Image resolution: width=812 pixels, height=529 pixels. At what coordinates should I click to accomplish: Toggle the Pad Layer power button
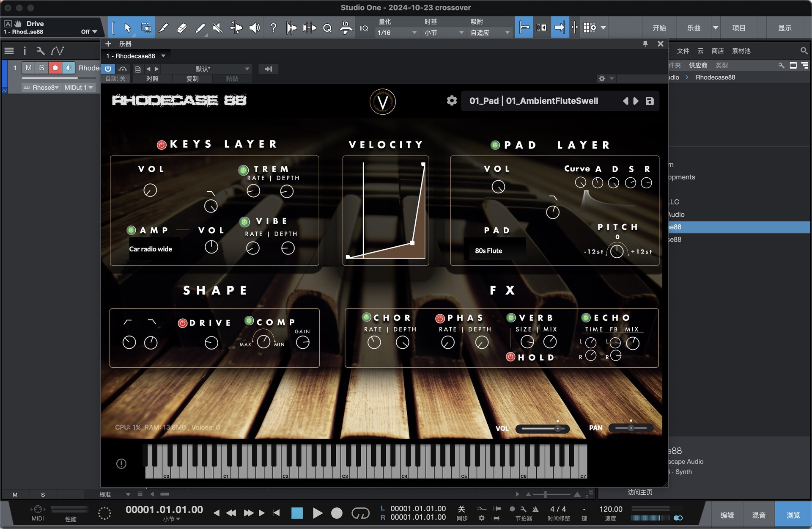pyautogui.click(x=495, y=145)
